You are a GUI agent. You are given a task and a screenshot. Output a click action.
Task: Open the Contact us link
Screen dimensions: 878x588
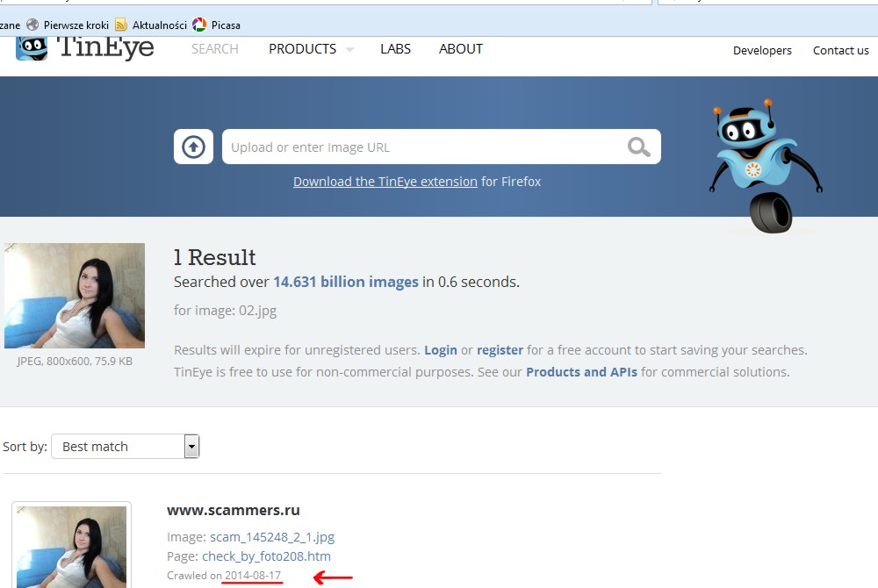coord(840,51)
